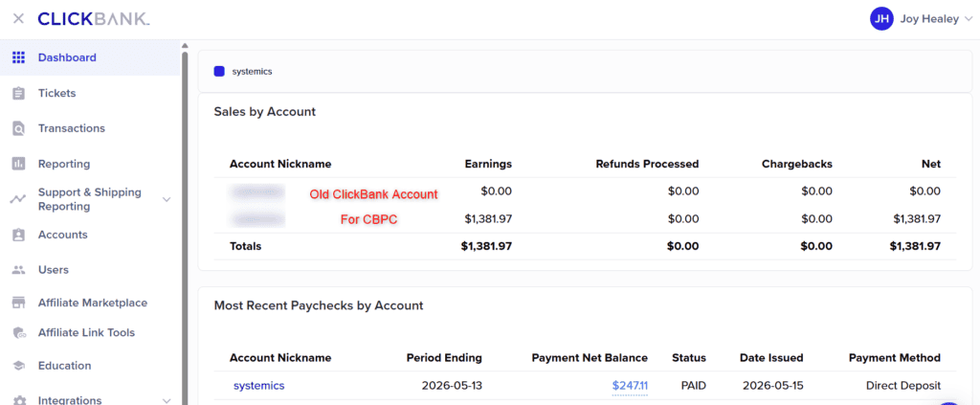
Task: Click the Reporting bar chart icon
Action: tap(19, 164)
